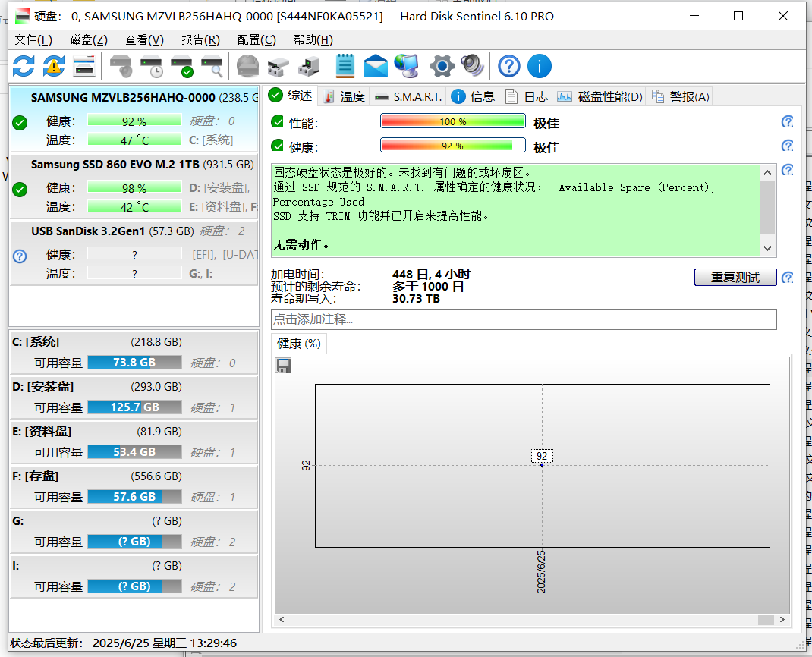Select the SAMSUNG MZVLB256HAHQ-0000 disk entry

tap(134, 118)
